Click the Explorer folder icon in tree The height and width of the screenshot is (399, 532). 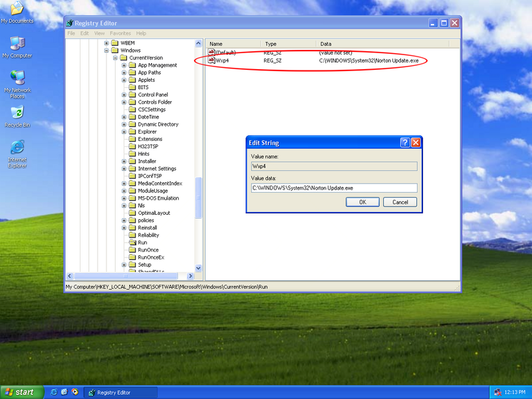click(132, 132)
